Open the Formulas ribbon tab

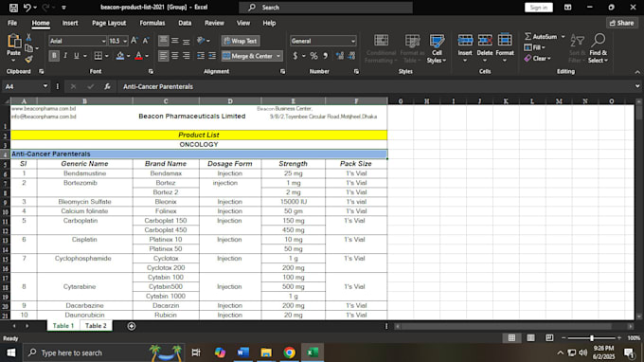[152, 23]
